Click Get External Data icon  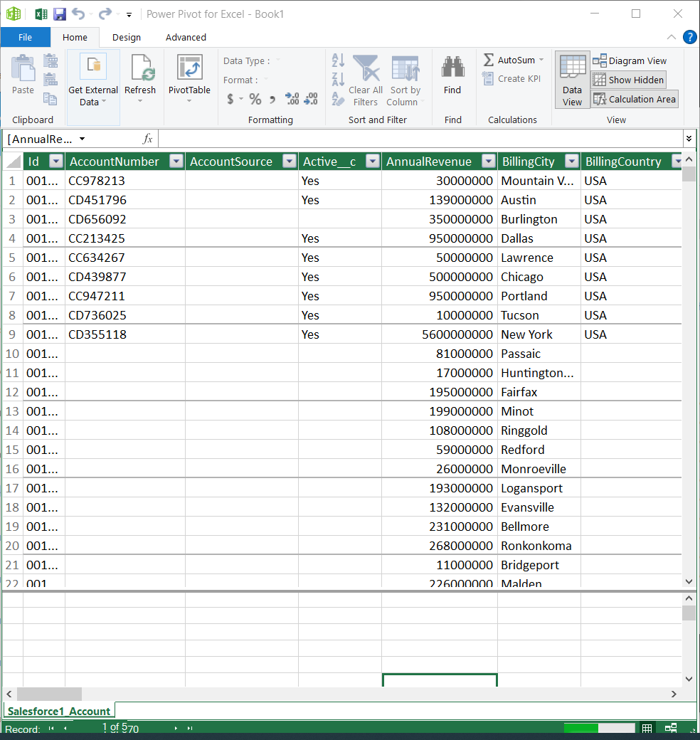[x=93, y=67]
